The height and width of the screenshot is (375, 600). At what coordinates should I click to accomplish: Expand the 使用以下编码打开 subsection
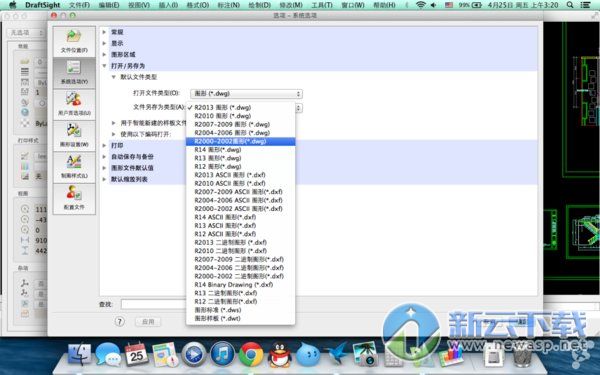click(x=114, y=134)
